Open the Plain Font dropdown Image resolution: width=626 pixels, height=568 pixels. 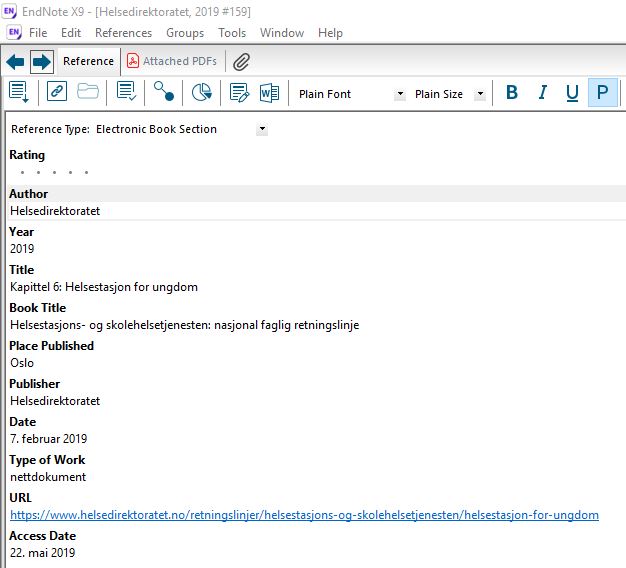[x=400, y=94]
